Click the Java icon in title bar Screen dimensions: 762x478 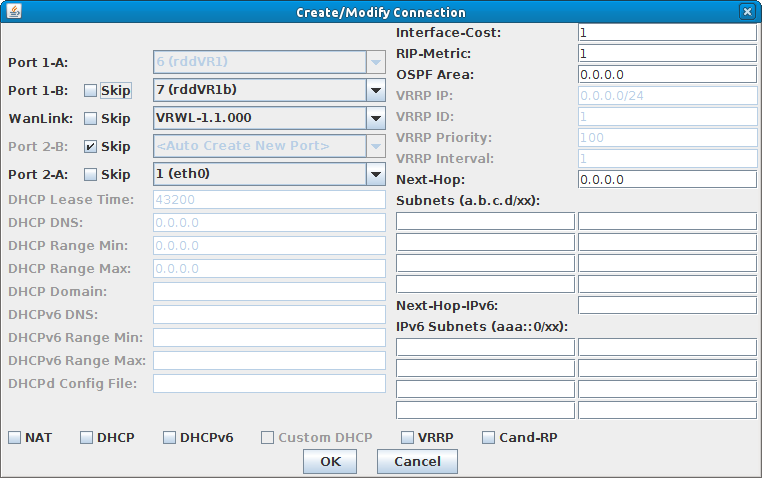click(x=14, y=11)
